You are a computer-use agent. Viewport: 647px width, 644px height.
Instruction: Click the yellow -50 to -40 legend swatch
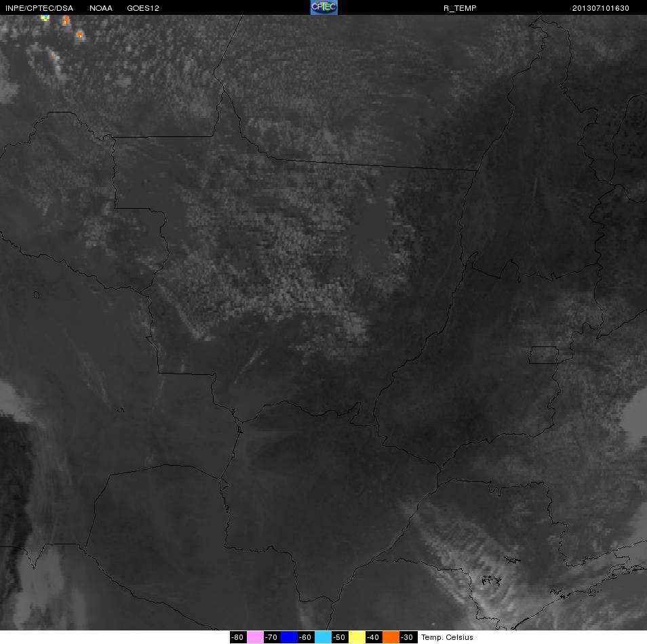pos(357,637)
